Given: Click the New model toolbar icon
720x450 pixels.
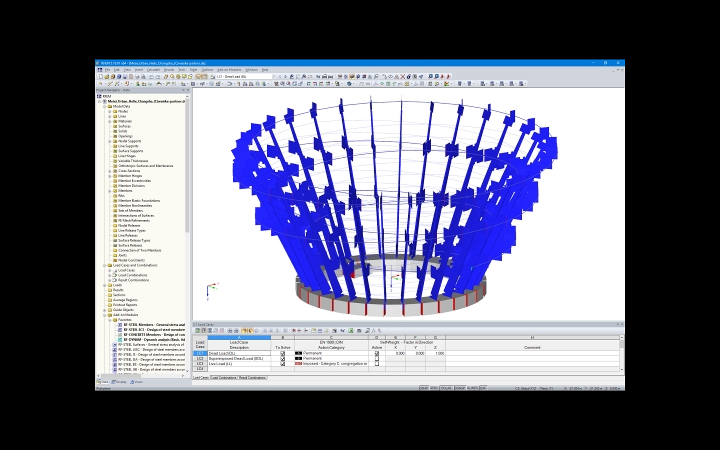Looking at the screenshot, I should pyautogui.click(x=101, y=77).
